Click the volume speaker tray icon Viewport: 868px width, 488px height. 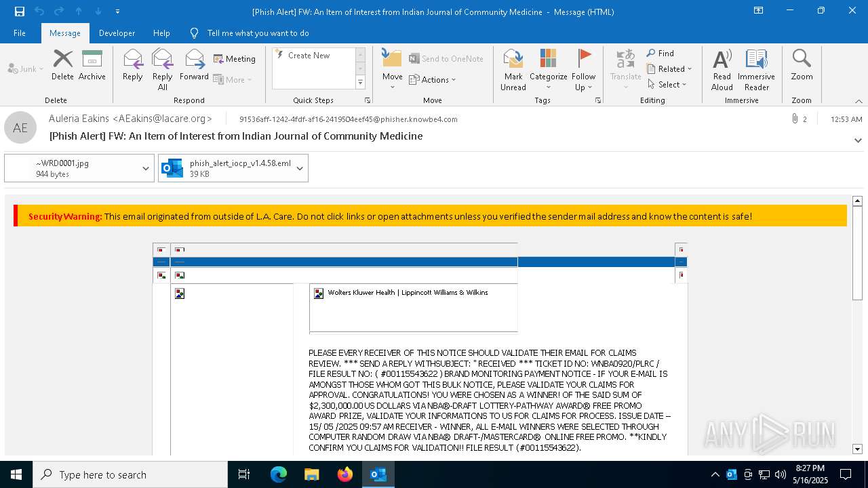[780, 474]
